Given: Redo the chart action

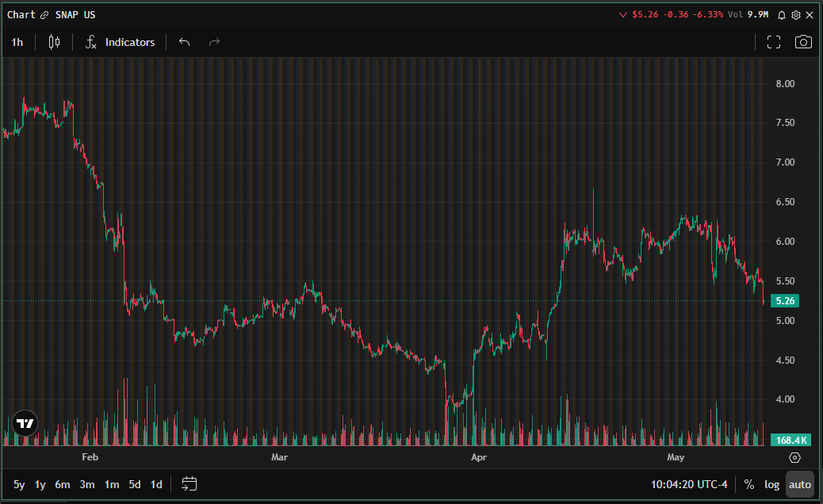Looking at the screenshot, I should pos(214,42).
